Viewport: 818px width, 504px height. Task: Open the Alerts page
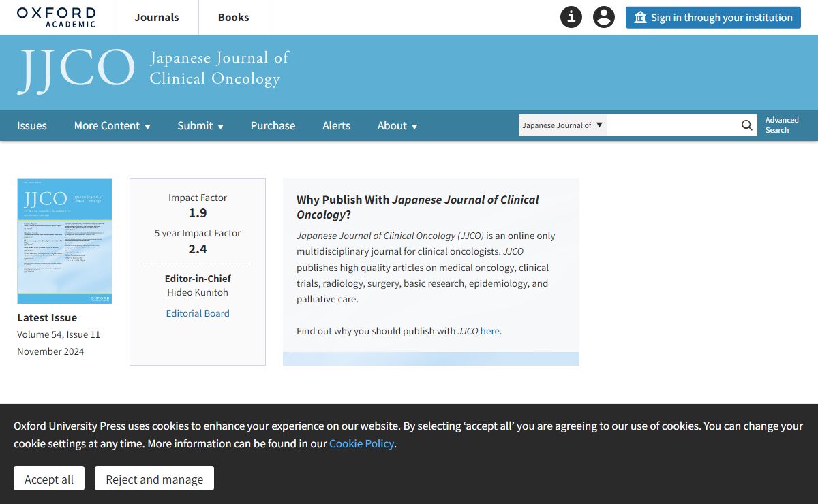pos(337,125)
